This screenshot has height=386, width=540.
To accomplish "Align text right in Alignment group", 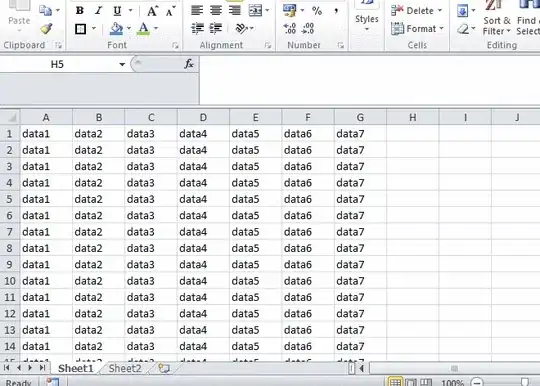I will click(x=235, y=11).
